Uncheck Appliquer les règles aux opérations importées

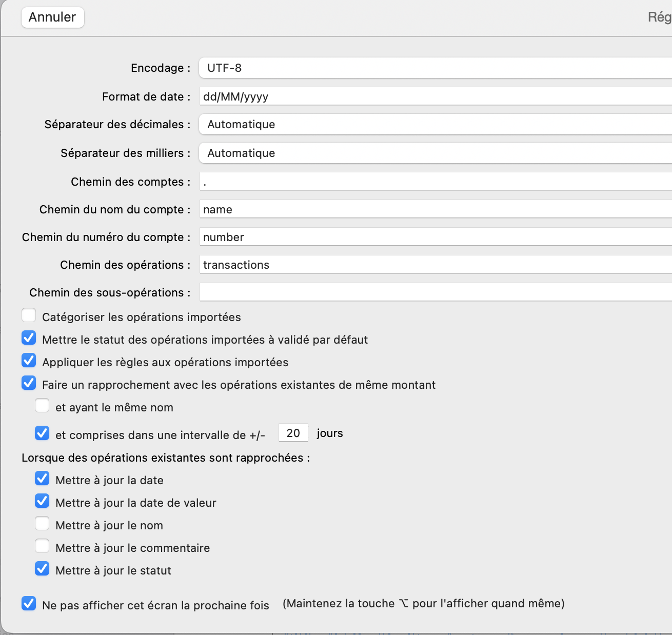coord(29,361)
